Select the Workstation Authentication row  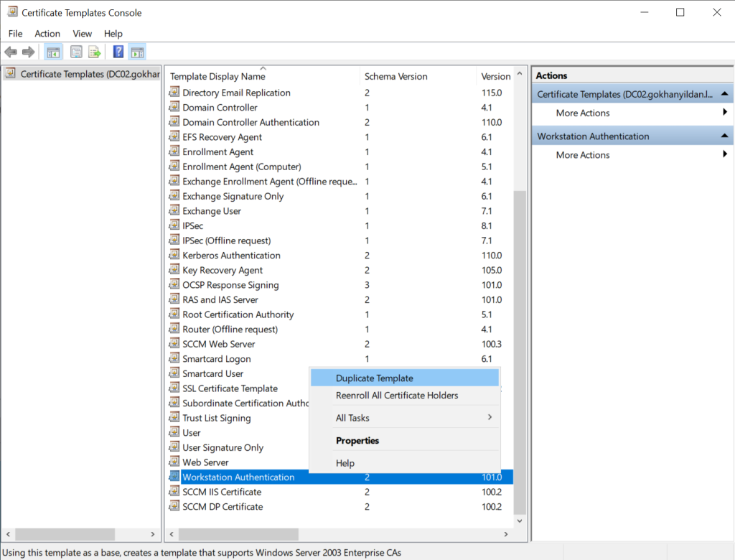click(x=340, y=477)
